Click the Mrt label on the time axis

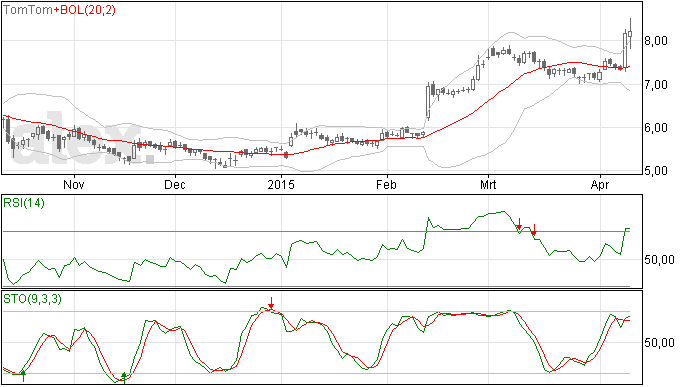[488, 184]
